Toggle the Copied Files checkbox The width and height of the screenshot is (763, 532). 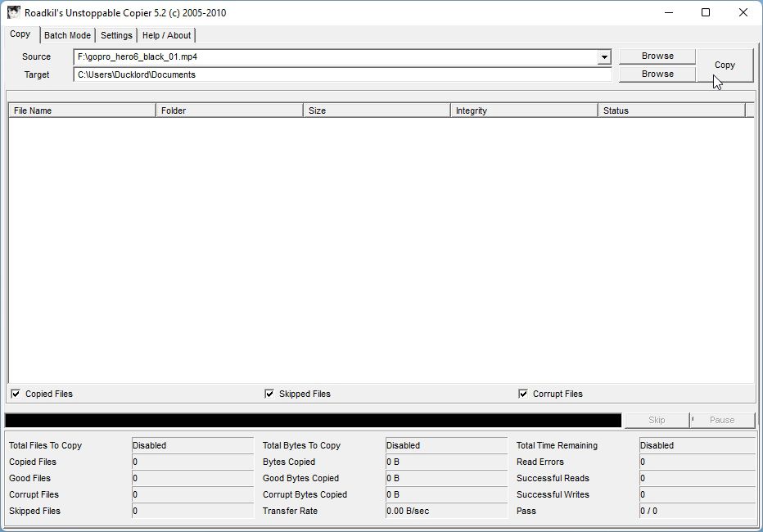click(16, 394)
